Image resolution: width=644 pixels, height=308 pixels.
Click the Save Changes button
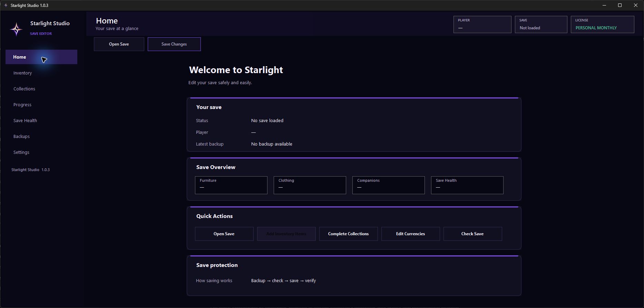(x=174, y=44)
